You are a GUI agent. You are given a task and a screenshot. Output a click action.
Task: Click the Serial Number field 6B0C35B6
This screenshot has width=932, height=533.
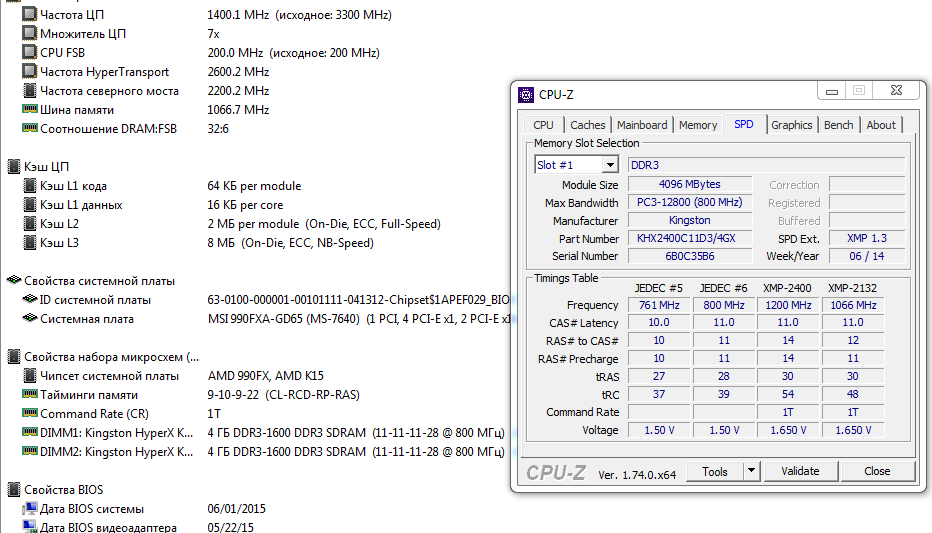click(x=689, y=256)
